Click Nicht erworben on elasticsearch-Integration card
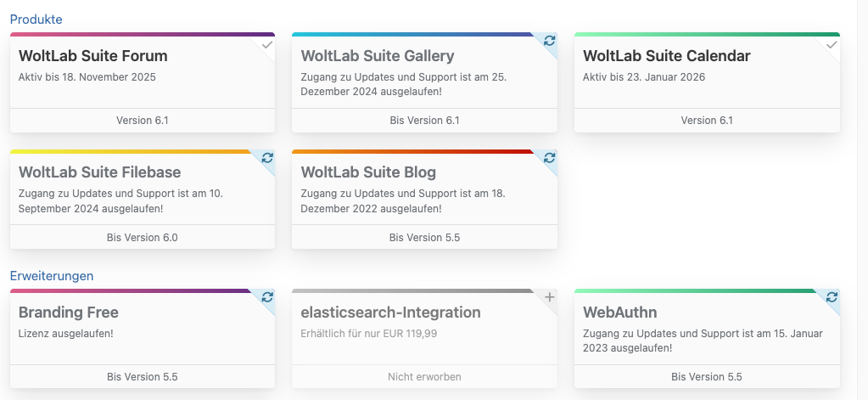Screen dimensions: 868x400 click(424, 376)
